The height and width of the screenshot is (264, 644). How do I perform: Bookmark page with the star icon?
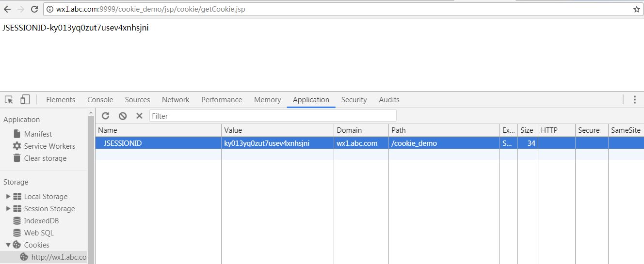(x=636, y=9)
